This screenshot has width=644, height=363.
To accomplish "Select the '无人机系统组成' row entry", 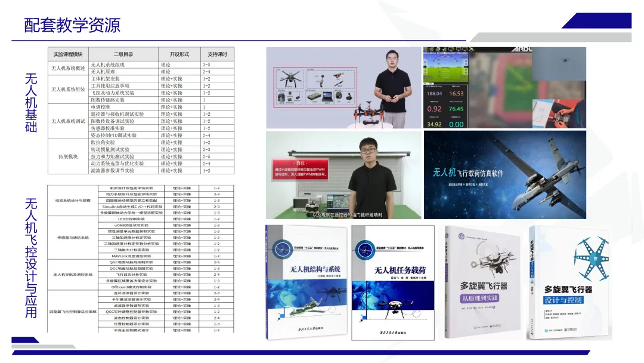I will coord(107,64).
